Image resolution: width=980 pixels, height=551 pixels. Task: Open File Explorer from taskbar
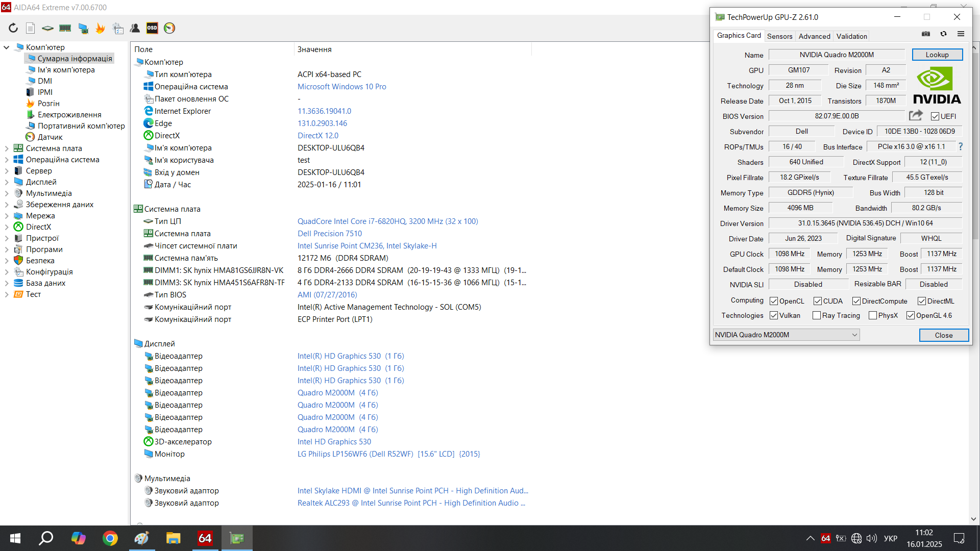(173, 538)
